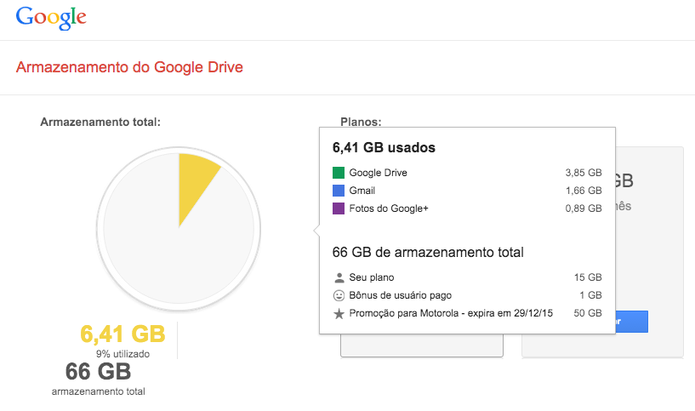695x411 pixels.
Task: Click the person icon beside Seu plano
Action: [339, 278]
